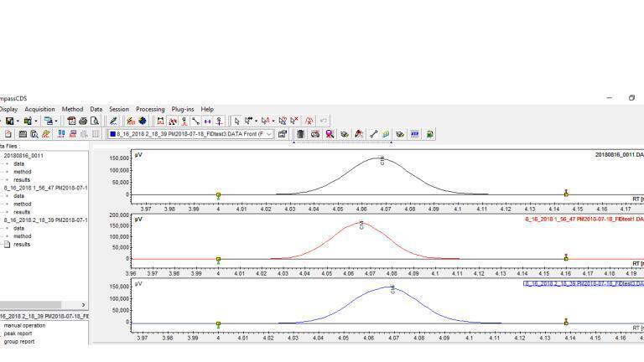
Task: Click the blue color swatch in channel dropdown
Action: (x=112, y=134)
